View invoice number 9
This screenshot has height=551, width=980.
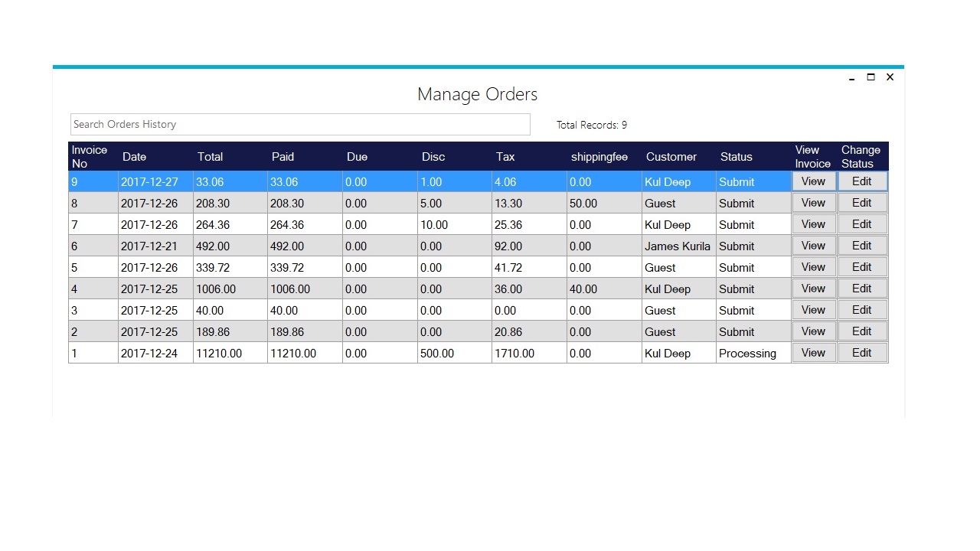click(x=813, y=181)
